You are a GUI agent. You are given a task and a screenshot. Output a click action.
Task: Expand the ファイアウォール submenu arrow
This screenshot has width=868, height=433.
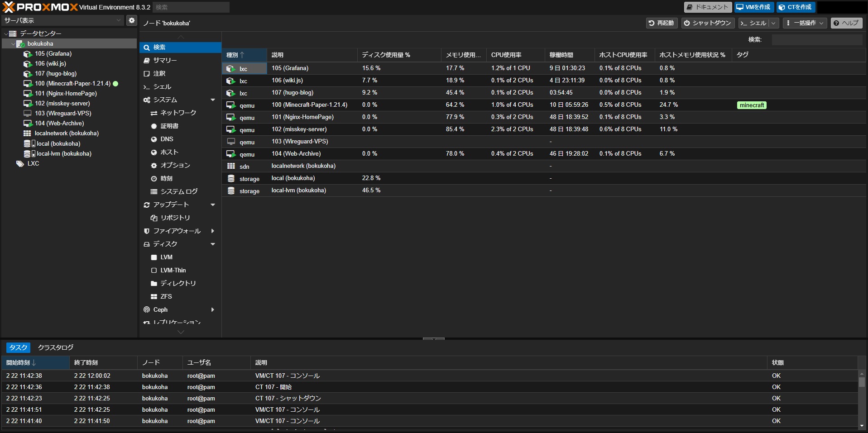pyautogui.click(x=212, y=231)
